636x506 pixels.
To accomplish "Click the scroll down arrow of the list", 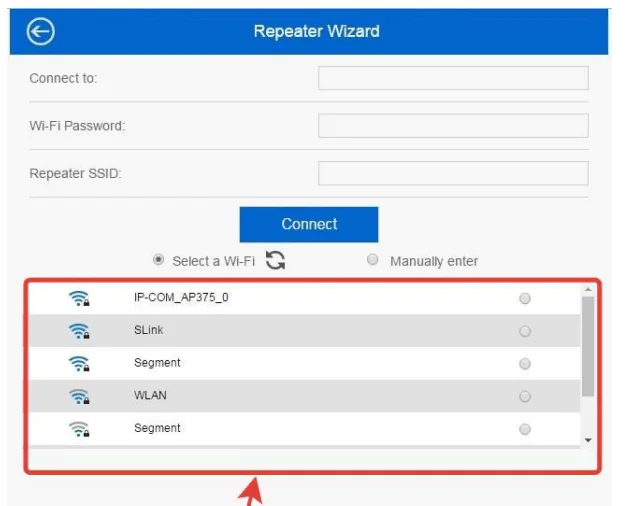I will [588, 440].
